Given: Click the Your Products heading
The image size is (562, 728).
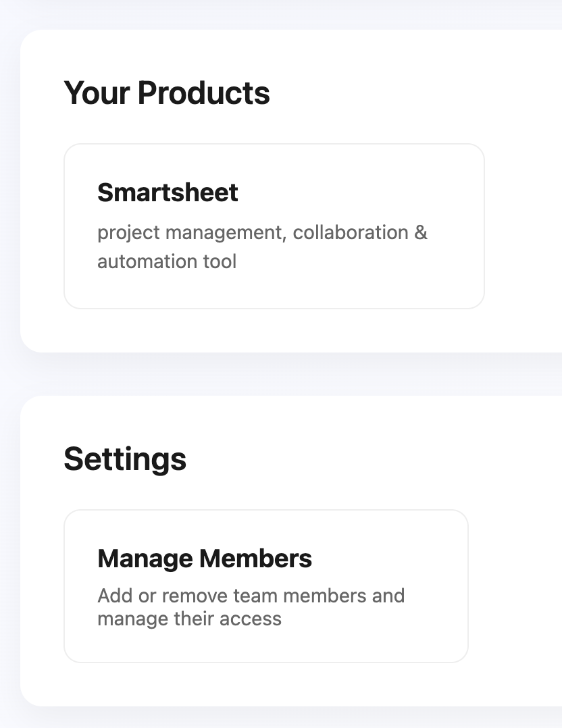Looking at the screenshot, I should click(x=166, y=93).
